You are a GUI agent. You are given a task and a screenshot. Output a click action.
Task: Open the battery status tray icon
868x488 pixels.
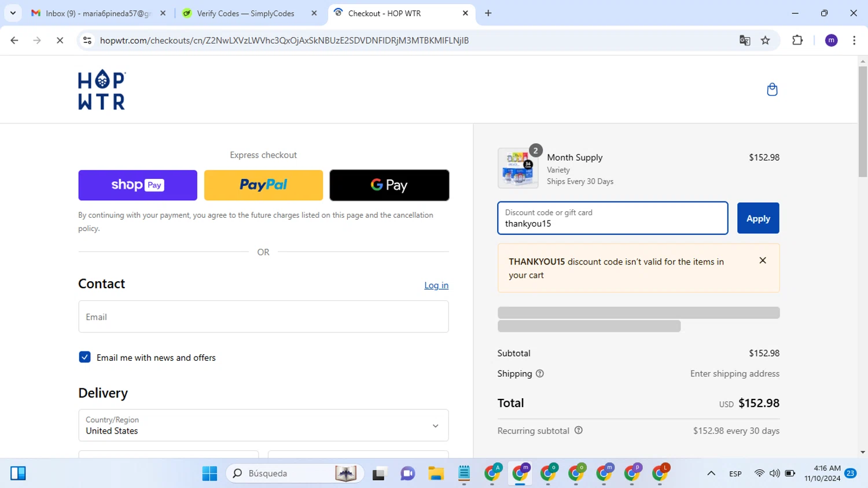click(x=790, y=474)
